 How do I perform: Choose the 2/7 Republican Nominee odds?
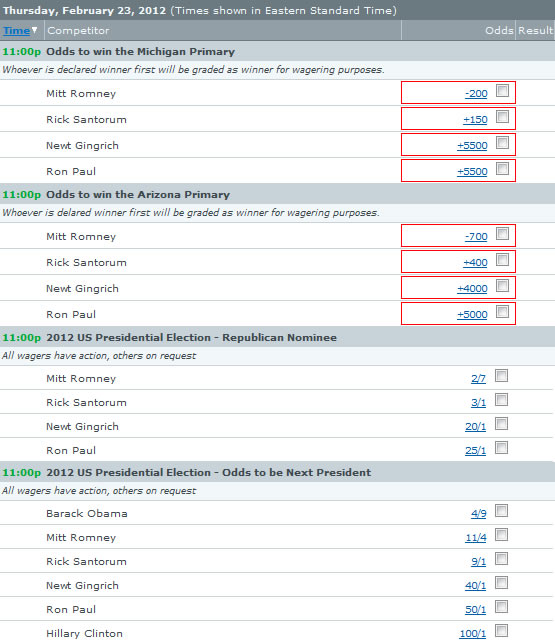[x=479, y=378]
